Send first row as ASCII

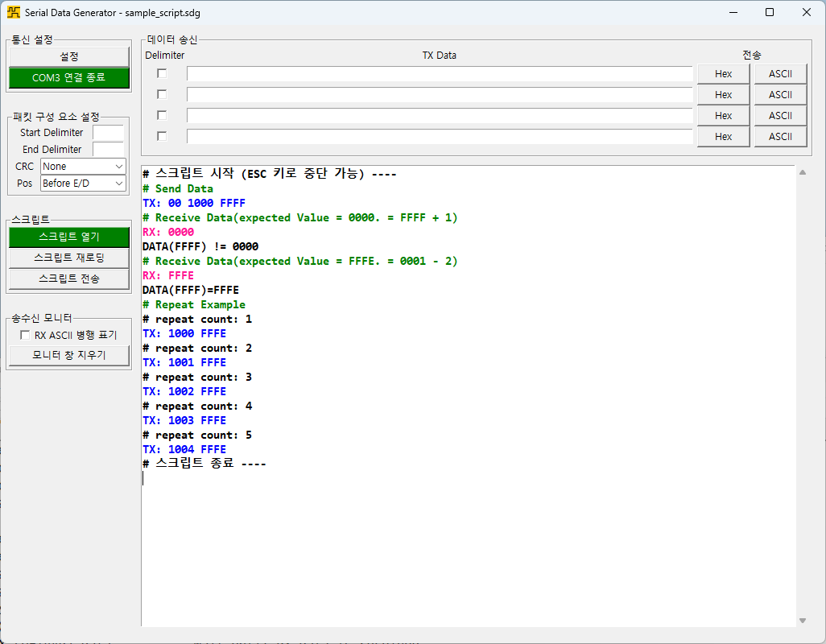tap(780, 74)
